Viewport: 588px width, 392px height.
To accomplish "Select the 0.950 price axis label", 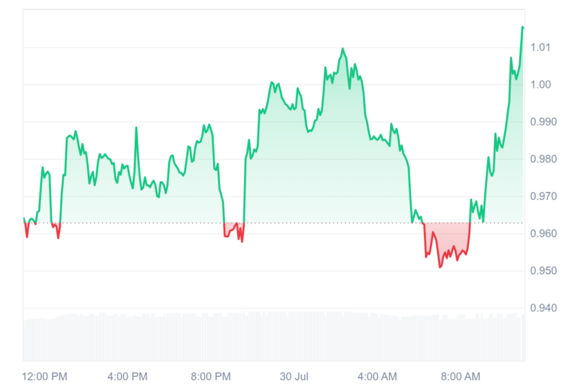I will pos(543,270).
